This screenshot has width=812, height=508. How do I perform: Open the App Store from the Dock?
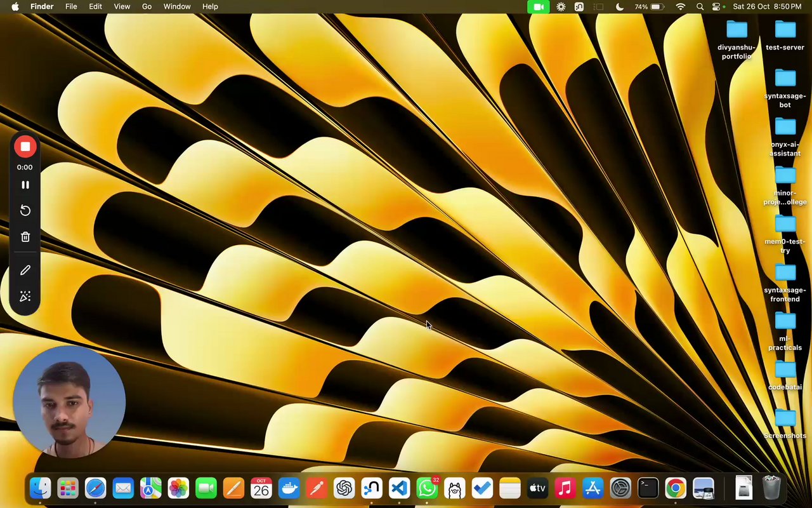(x=593, y=488)
